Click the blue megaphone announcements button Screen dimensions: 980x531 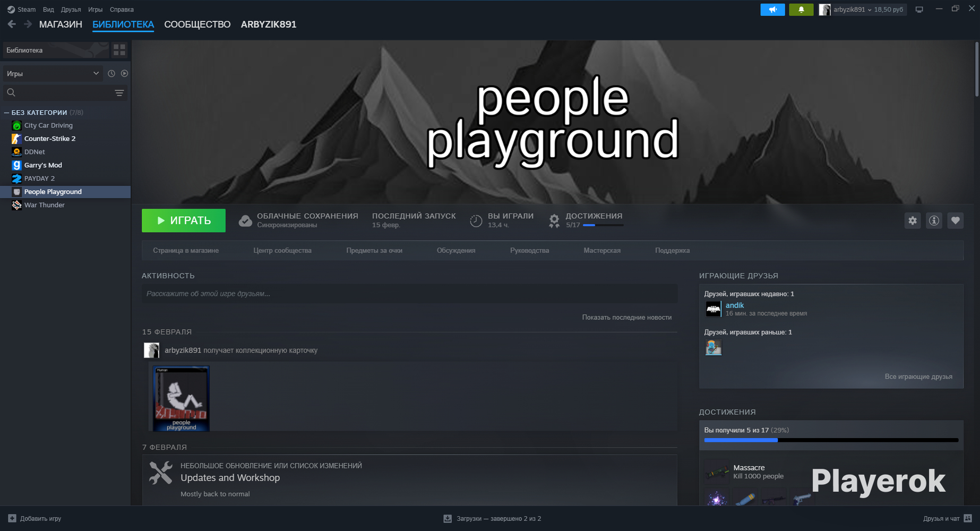click(772, 10)
